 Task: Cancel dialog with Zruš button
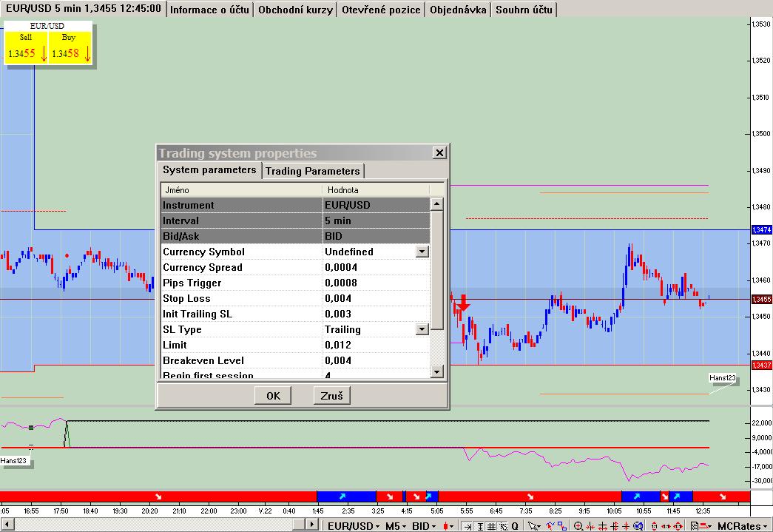tap(332, 395)
